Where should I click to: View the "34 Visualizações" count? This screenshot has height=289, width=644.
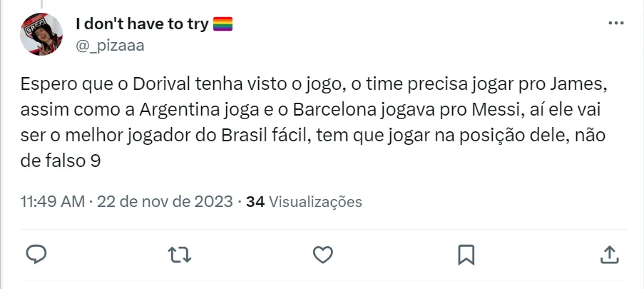point(304,202)
